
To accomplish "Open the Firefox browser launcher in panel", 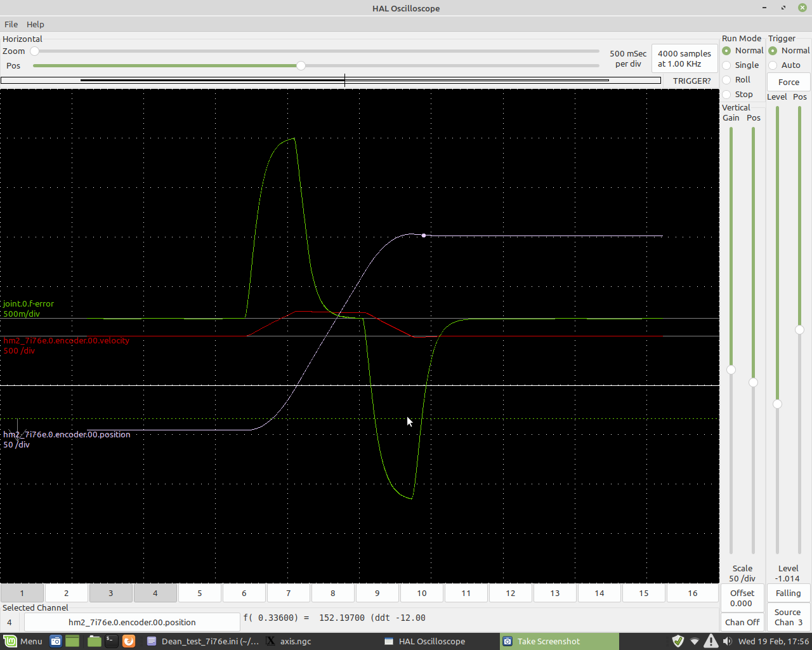I will pos(129,641).
